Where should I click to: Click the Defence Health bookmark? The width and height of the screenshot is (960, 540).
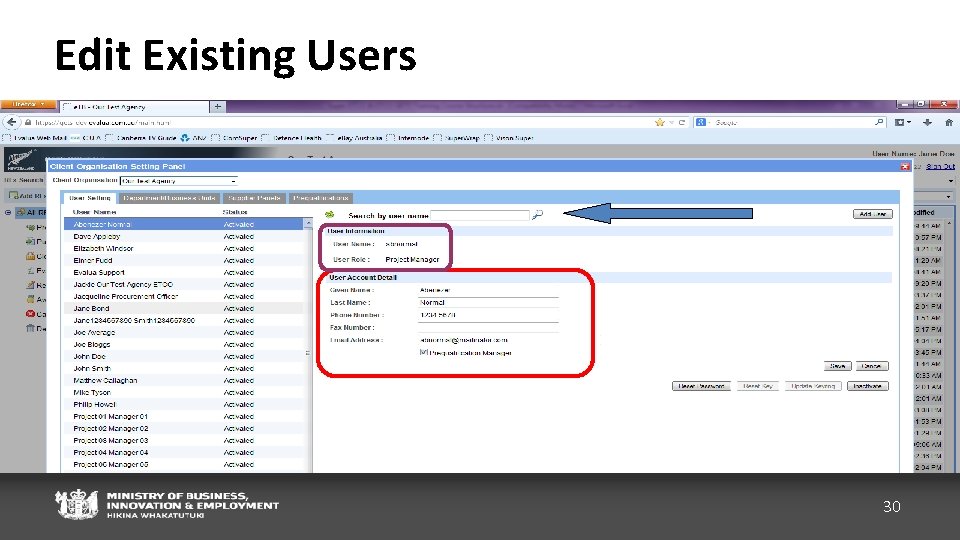[292, 138]
